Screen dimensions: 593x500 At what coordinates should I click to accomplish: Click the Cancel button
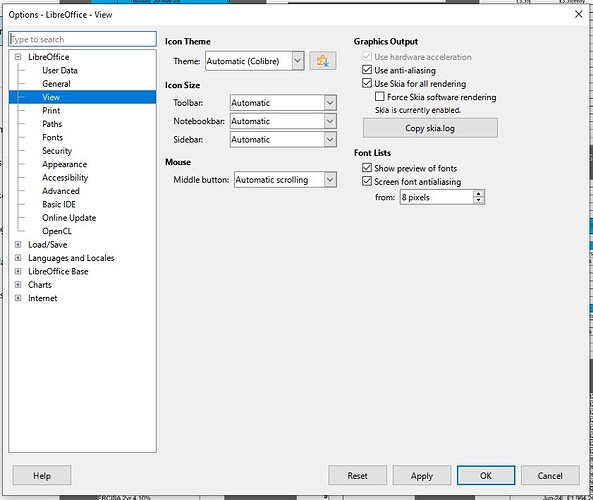coord(550,475)
